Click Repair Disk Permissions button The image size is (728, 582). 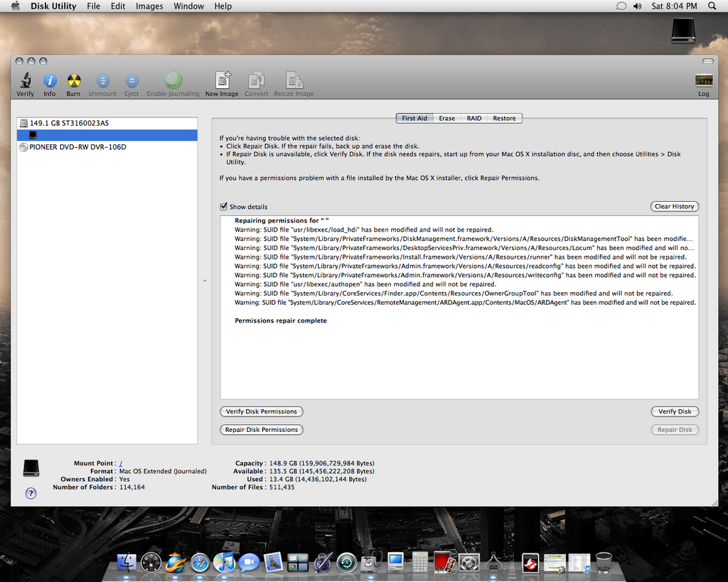coord(262,429)
